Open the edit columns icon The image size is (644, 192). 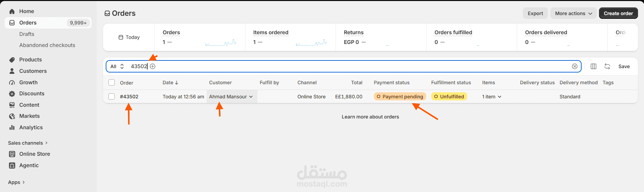point(593,66)
